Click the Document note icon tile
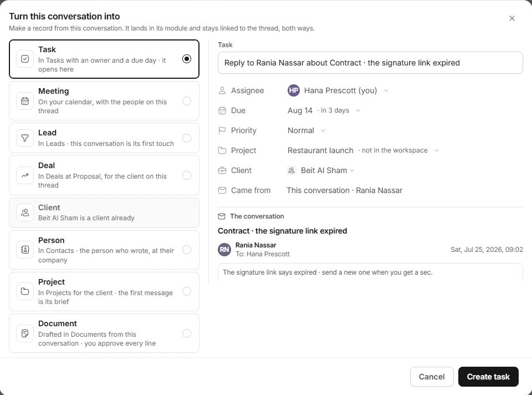 [25, 333]
